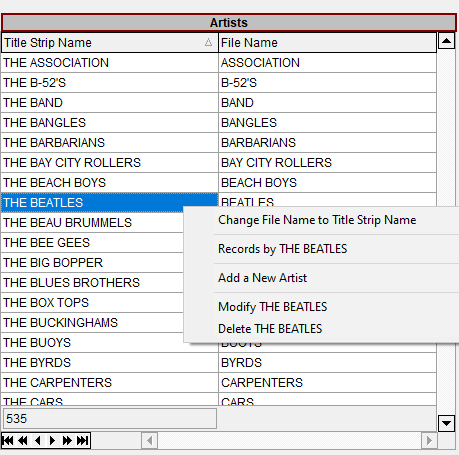
Task: Click highlighted THE BEATLES title strip cell
Action: point(110,203)
